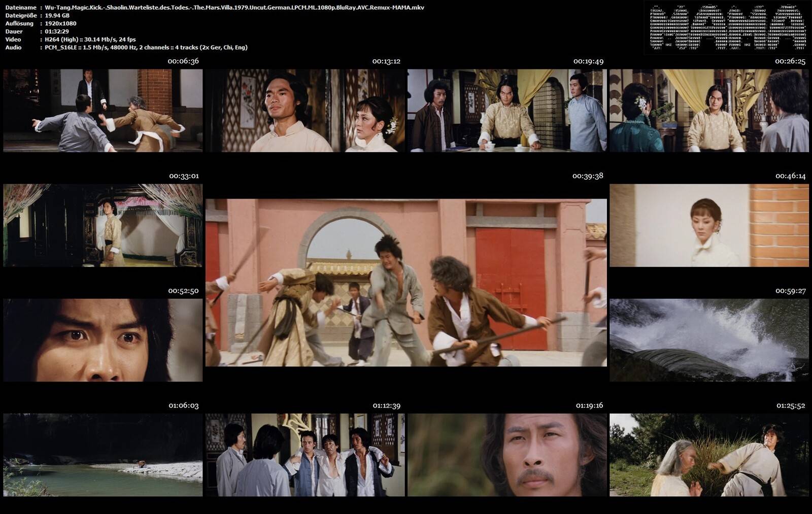
Task: Open the thumbnail at 00:19:49
Action: click(x=507, y=111)
